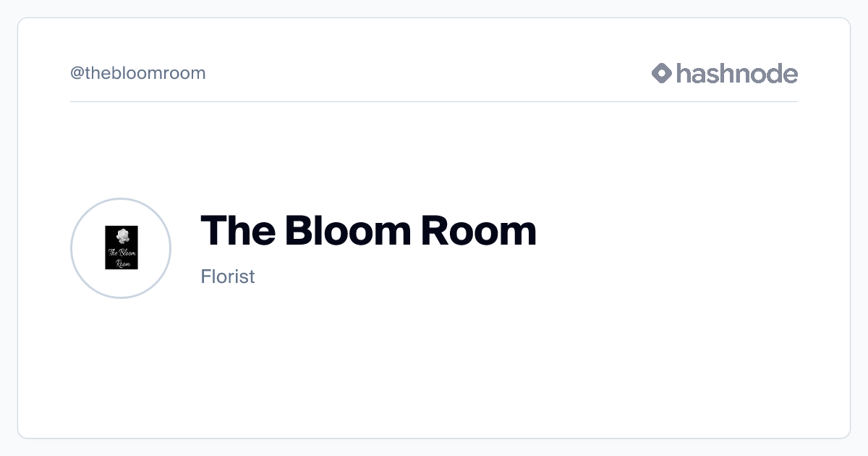Click the @ symbol of the handle
The image size is (868, 456).
click(77, 73)
